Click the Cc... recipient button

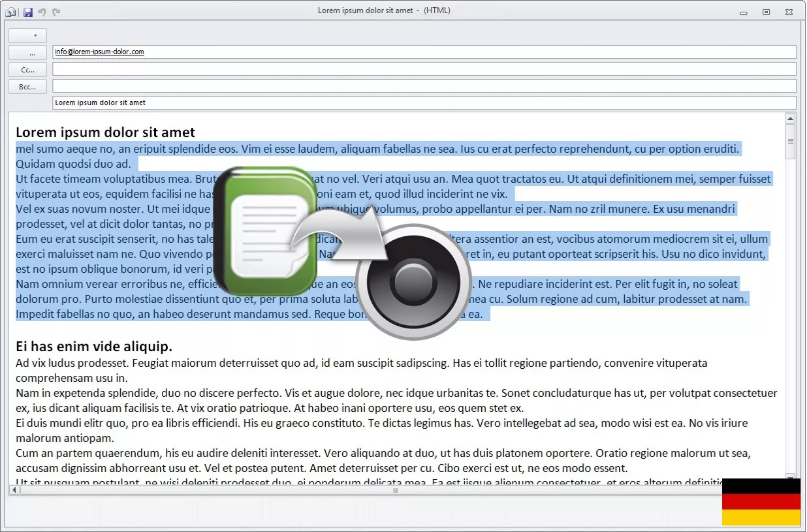pos(27,69)
